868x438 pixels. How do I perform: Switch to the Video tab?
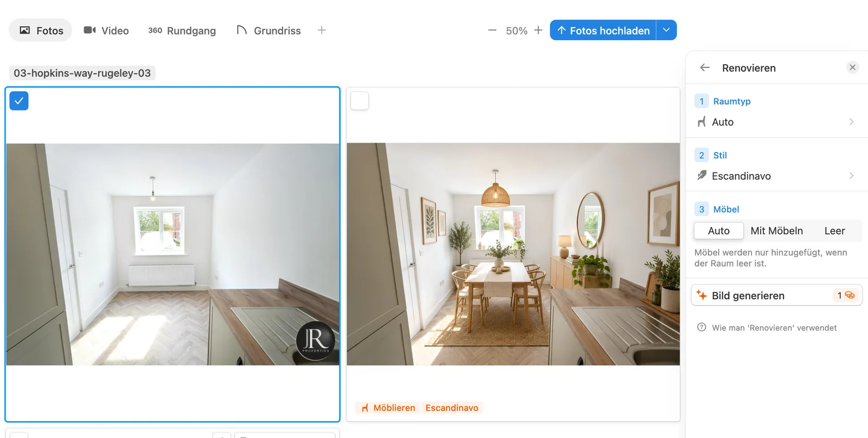106,30
